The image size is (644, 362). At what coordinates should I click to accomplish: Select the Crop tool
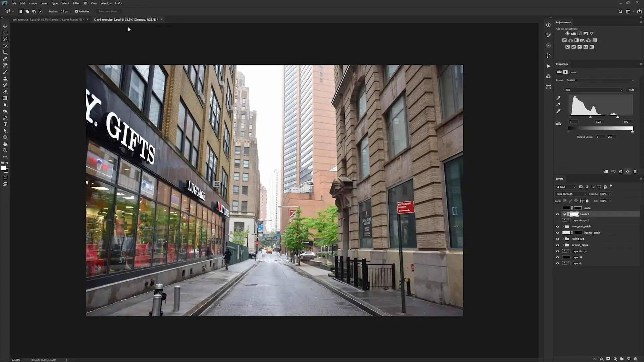[x=5, y=52]
